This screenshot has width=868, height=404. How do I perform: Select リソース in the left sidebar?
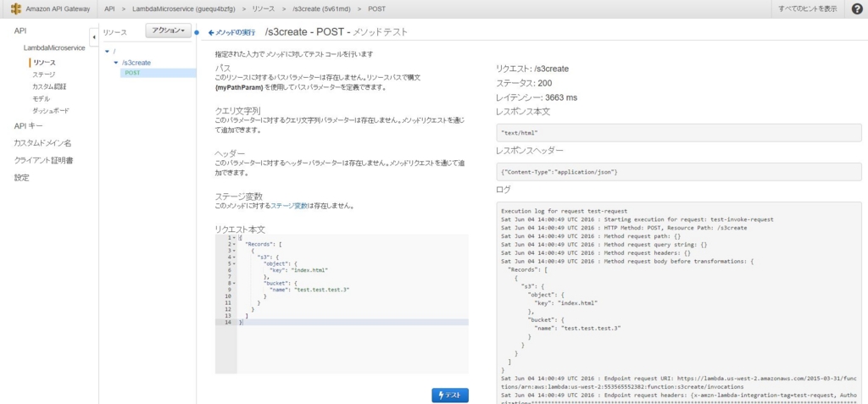44,63
